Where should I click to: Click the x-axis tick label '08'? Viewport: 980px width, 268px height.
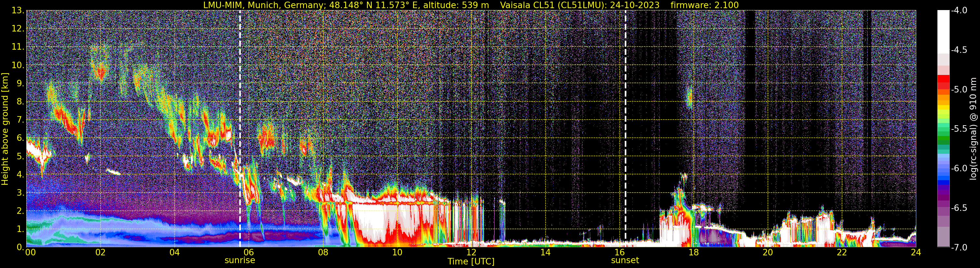tap(323, 252)
